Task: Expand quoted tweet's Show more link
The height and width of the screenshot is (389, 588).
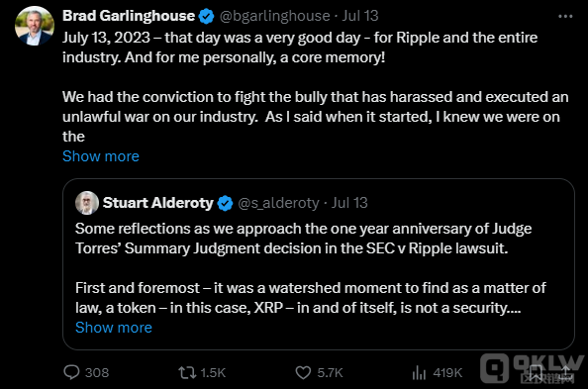Action: [114, 328]
